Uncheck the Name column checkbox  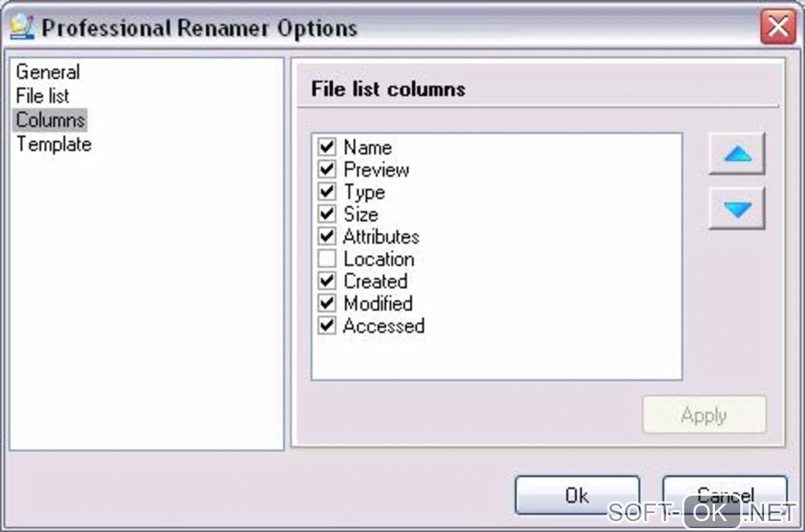point(327,148)
